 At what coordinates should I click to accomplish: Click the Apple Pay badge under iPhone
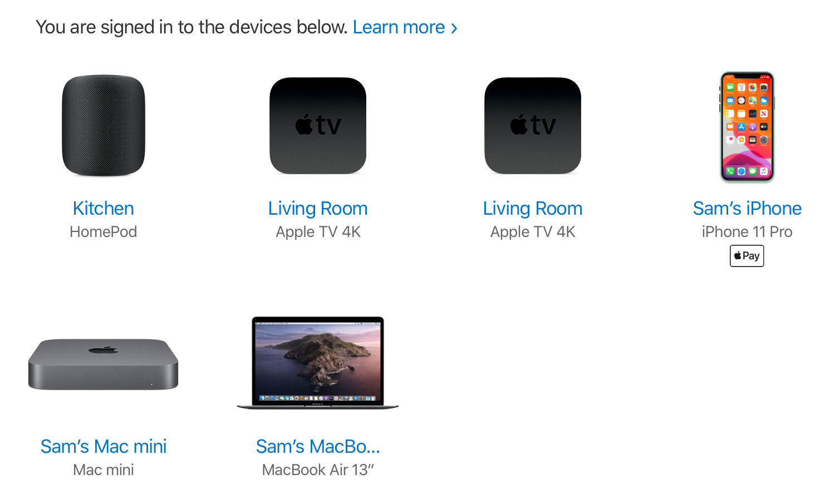(747, 256)
